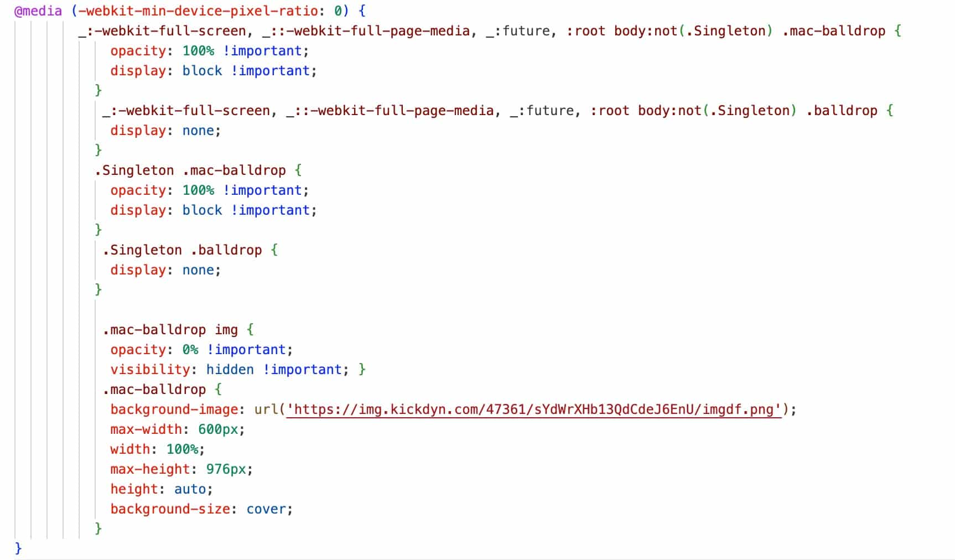This screenshot has width=955, height=560.
Task: Click 'width: 100%' line value
Action: (x=182, y=449)
